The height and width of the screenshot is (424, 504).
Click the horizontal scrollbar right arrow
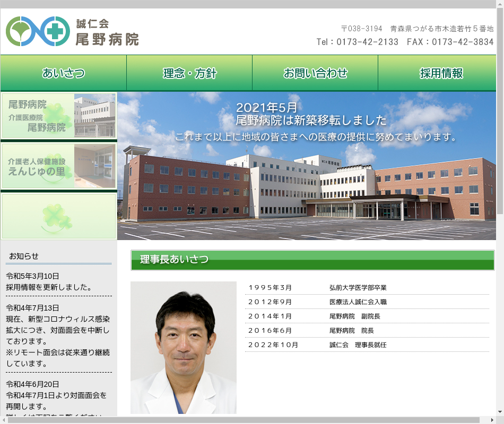(x=491, y=420)
